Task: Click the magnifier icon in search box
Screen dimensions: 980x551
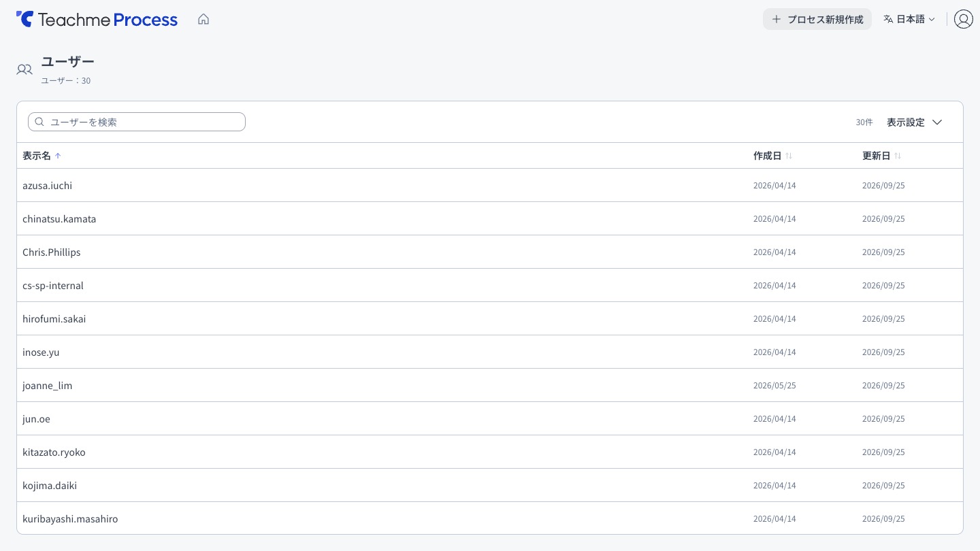Action: click(x=39, y=122)
